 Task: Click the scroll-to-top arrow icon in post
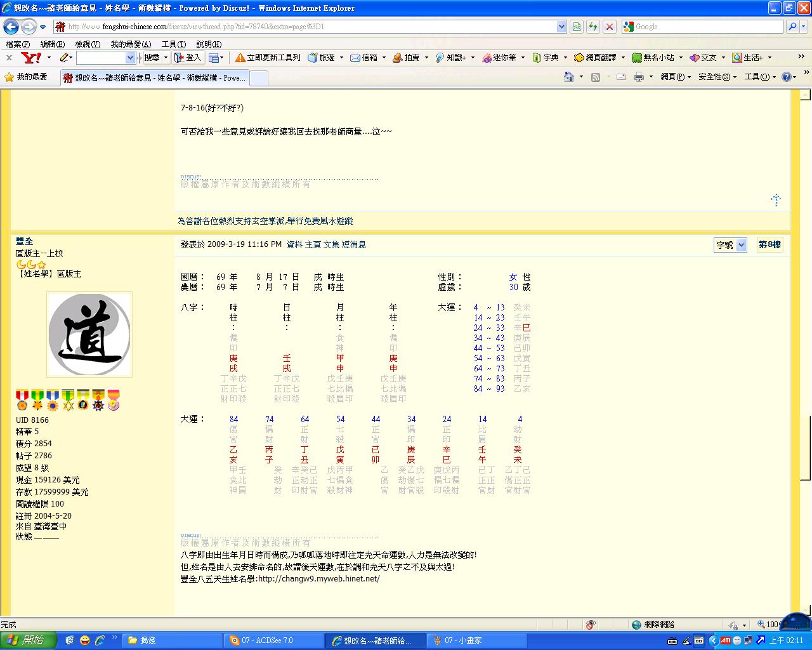coord(775,200)
